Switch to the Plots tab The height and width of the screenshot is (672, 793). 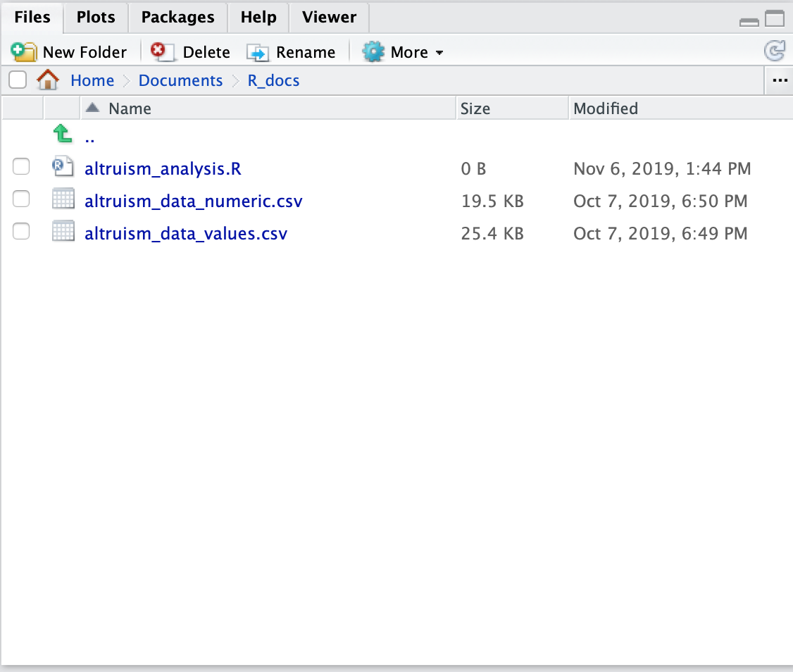coord(96,17)
